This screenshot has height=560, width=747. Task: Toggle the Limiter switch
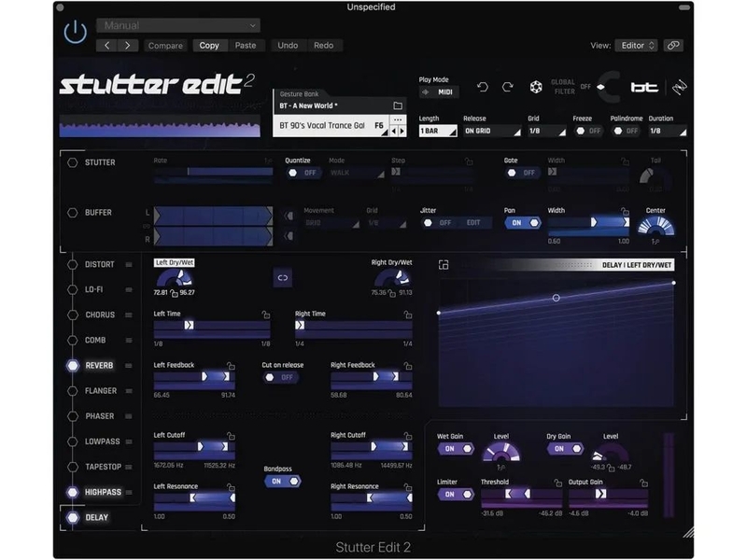[x=456, y=495]
